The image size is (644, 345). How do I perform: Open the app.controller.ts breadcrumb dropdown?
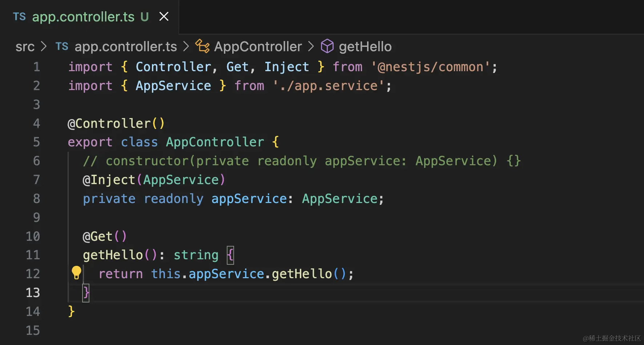point(125,46)
